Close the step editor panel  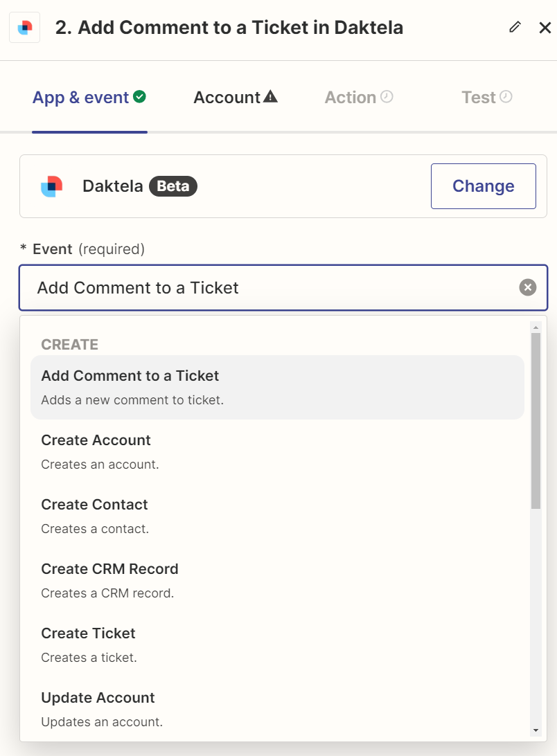545,28
